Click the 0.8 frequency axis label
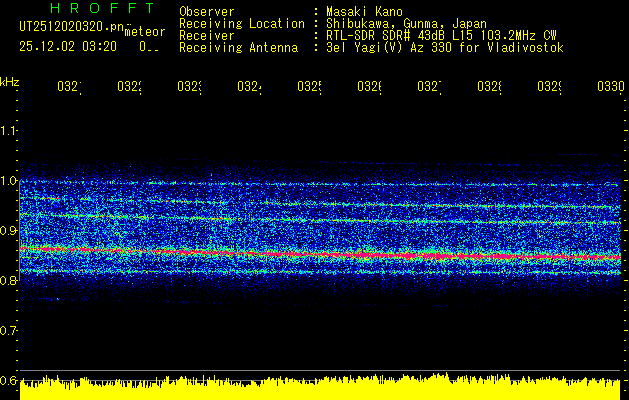 pos(9,281)
